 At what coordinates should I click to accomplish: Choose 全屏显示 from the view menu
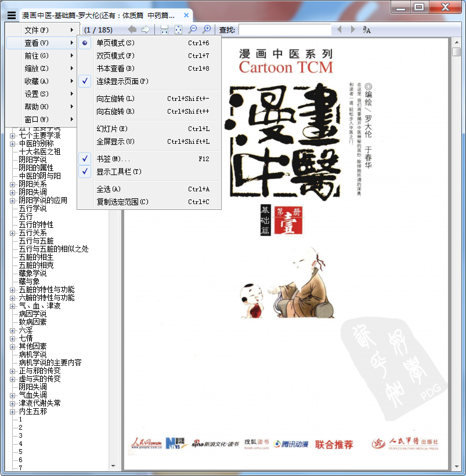pos(115,141)
